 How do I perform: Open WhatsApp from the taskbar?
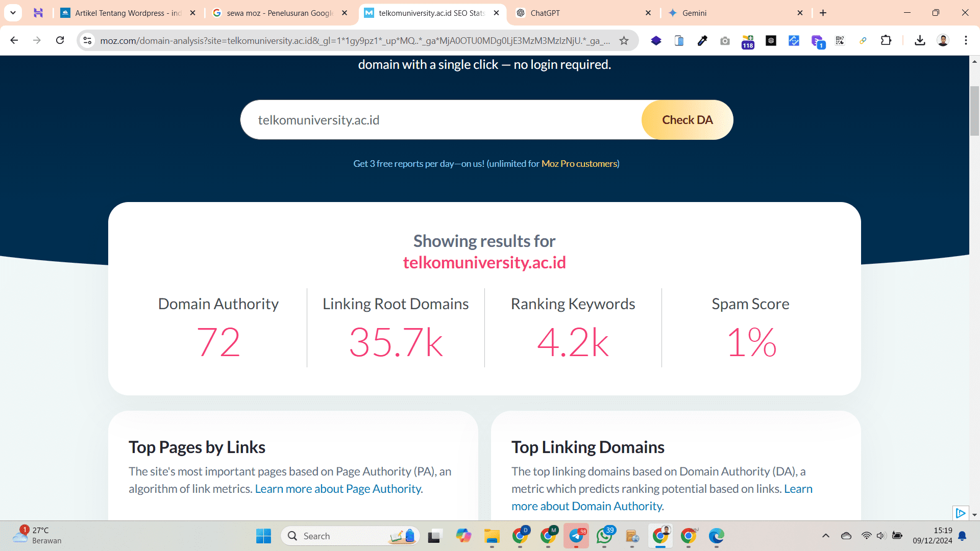click(604, 536)
